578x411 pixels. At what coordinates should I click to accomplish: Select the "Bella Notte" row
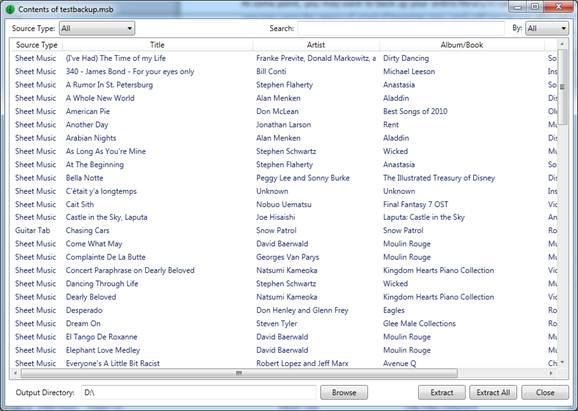284,178
